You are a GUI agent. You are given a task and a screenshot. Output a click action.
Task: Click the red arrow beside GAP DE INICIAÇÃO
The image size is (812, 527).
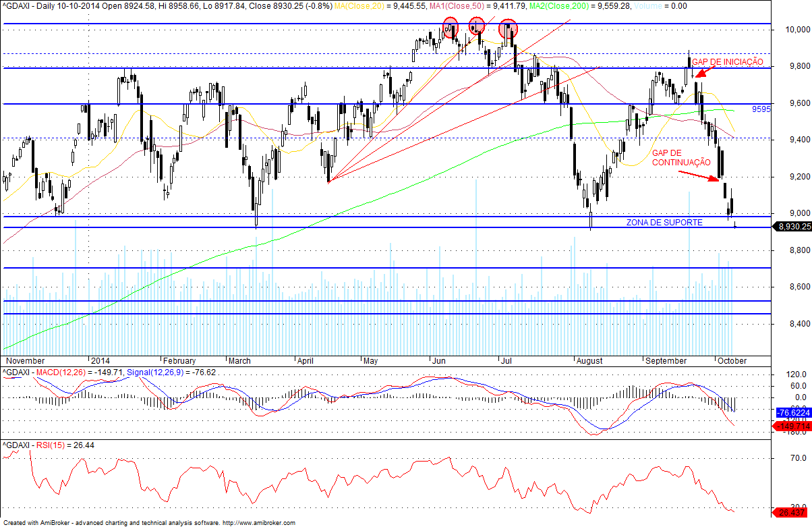pyautogui.click(x=705, y=72)
